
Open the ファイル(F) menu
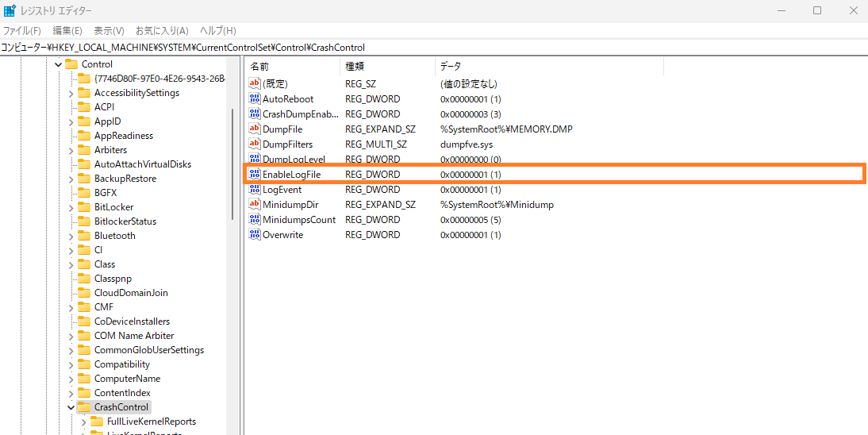[x=21, y=31]
